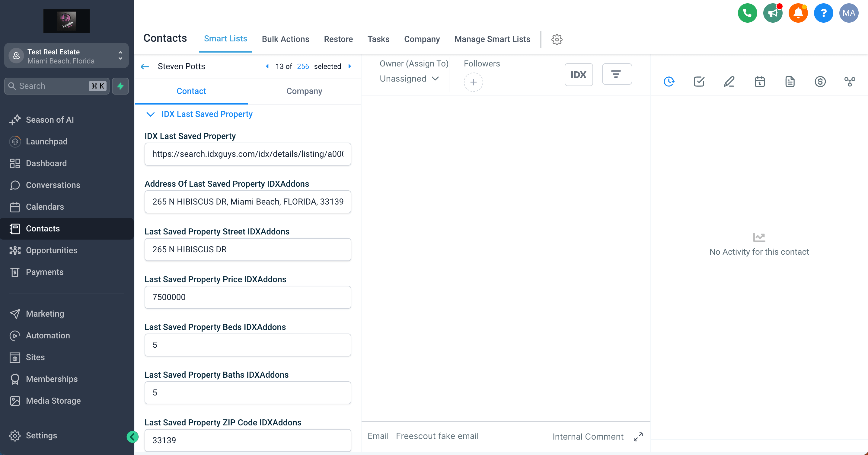
Task: Open the Notes pencil icon in right panel
Action: (729, 81)
